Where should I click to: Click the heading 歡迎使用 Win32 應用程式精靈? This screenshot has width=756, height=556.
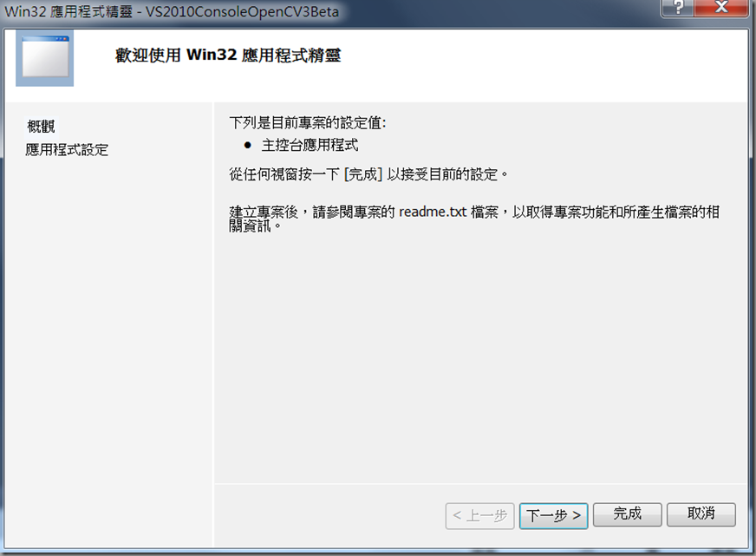(x=227, y=55)
